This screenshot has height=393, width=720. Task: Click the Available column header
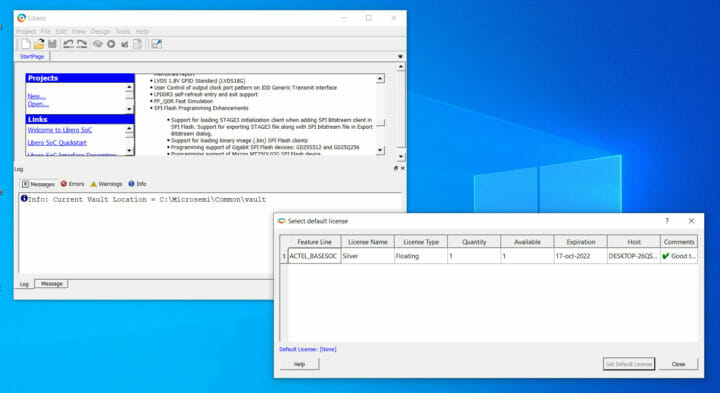528,241
